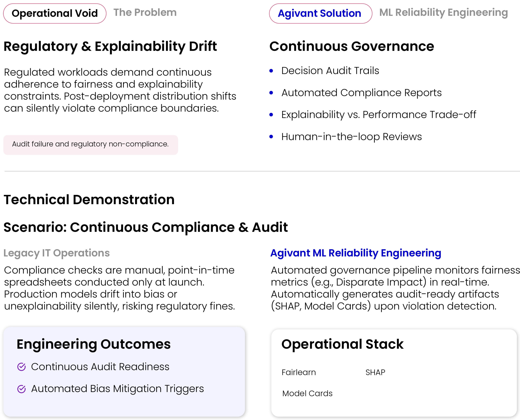Click the Operational Stack card title

[x=342, y=344]
